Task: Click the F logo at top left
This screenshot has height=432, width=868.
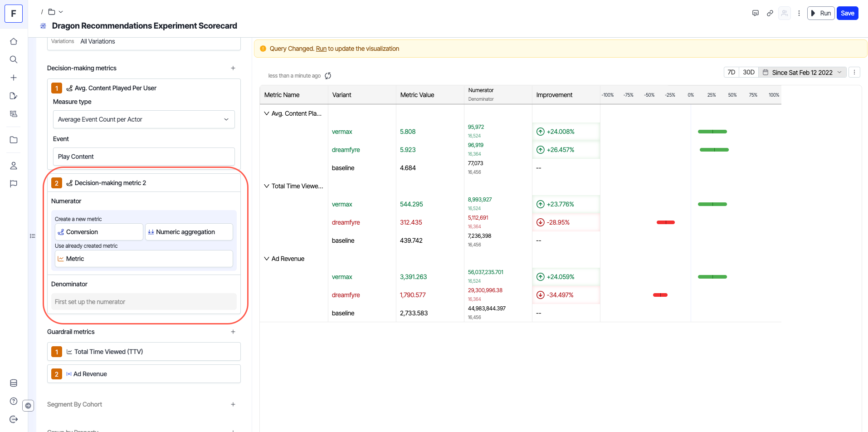Action: (x=14, y=14)
